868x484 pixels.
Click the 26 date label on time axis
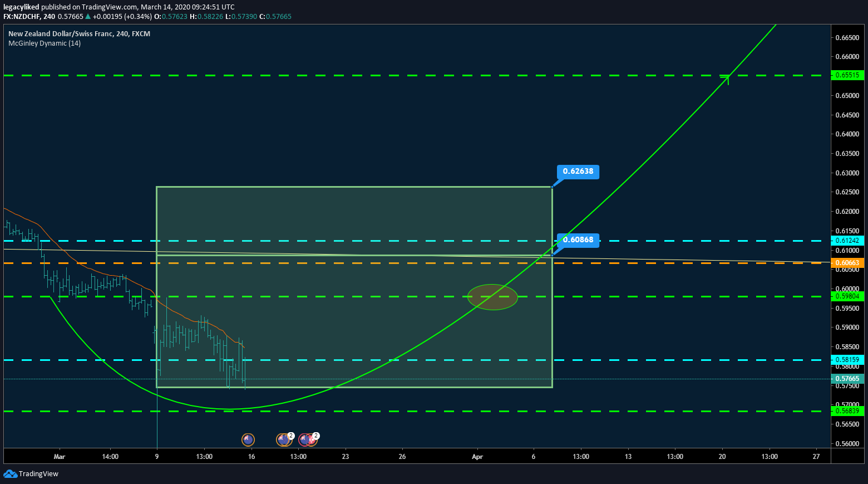pyautogui.click(x=402, y=457)
